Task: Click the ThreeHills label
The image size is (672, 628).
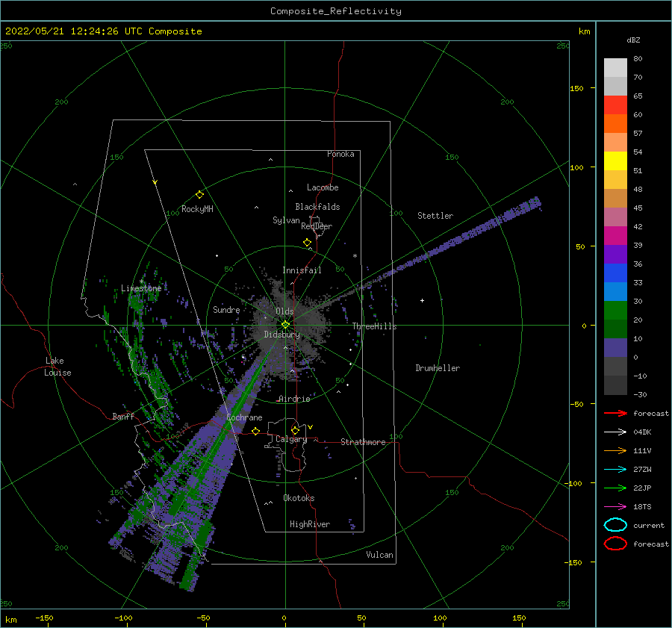Action: tap(375, 326)
